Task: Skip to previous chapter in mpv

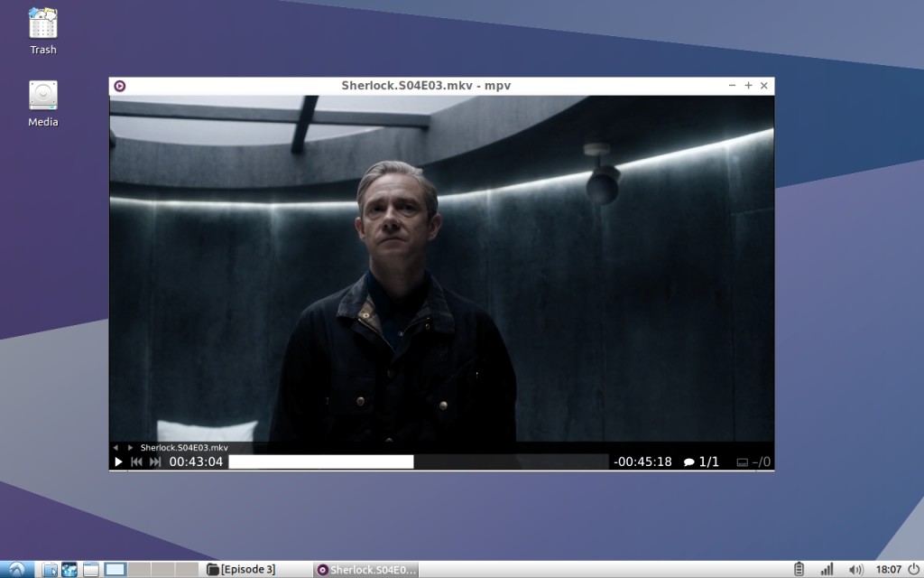Action: 137,461
